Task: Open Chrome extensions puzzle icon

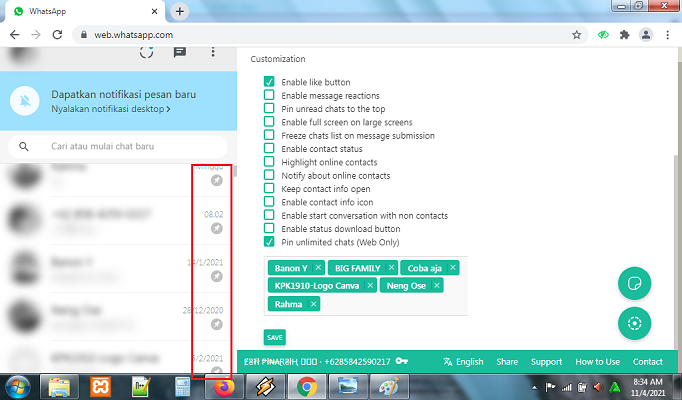Action: click(x=625, y=35)
